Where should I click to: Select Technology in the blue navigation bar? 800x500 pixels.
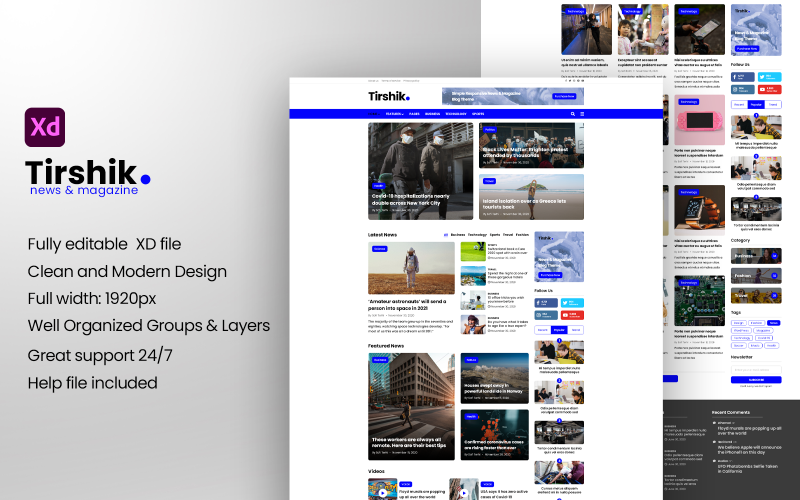point(456,114)
